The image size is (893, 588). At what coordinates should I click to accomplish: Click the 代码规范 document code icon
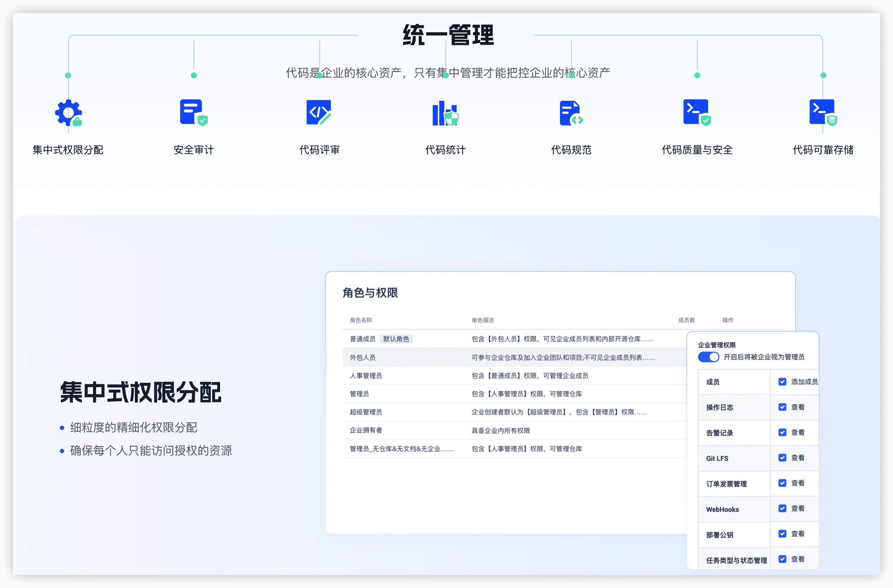571,113
